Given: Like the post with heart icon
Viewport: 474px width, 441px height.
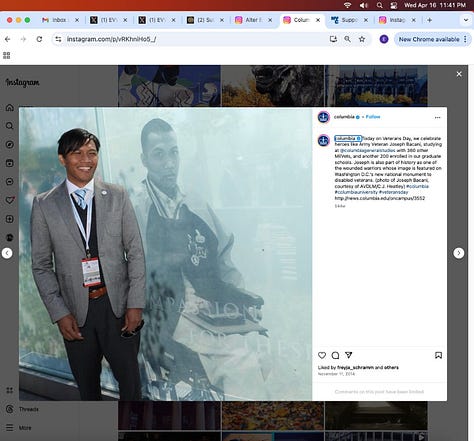Looking at the screenshot, I should point(322,355).
